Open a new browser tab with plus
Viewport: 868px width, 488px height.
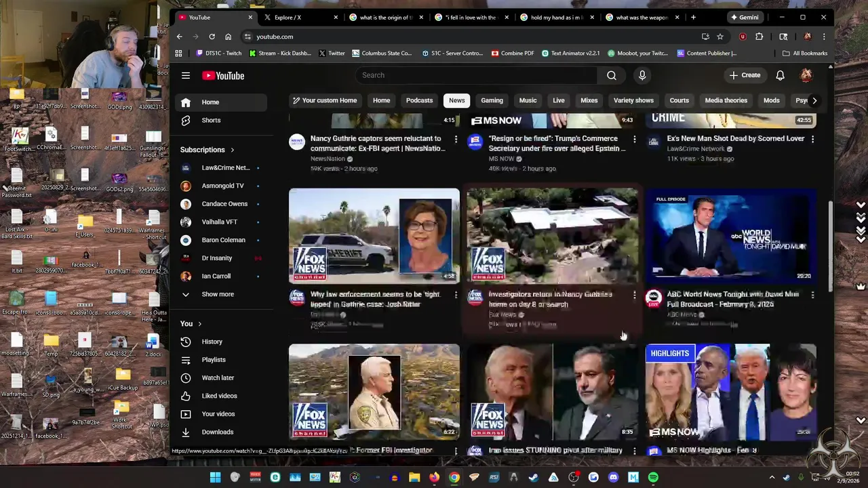pos(693,17)
